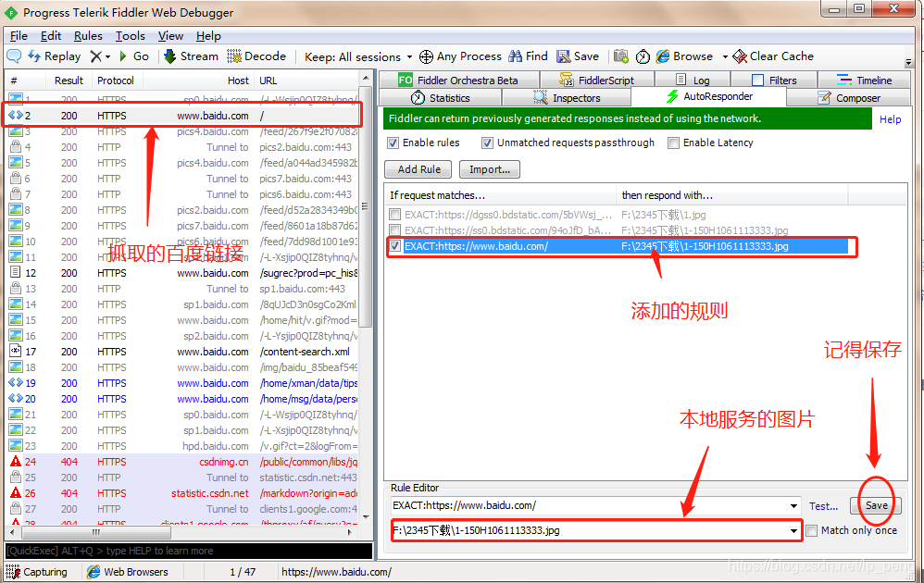The height and width of the screenshot is (583, 924).
Task: Save sessions with toolbar Save
Action: pyautogui.click(x=578, y=56)
